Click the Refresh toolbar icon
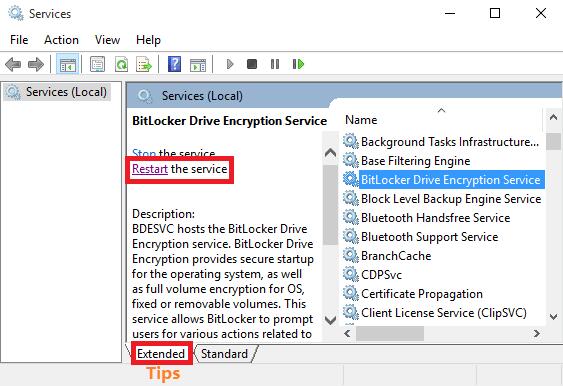563x386 pixels. coord(121,65)
